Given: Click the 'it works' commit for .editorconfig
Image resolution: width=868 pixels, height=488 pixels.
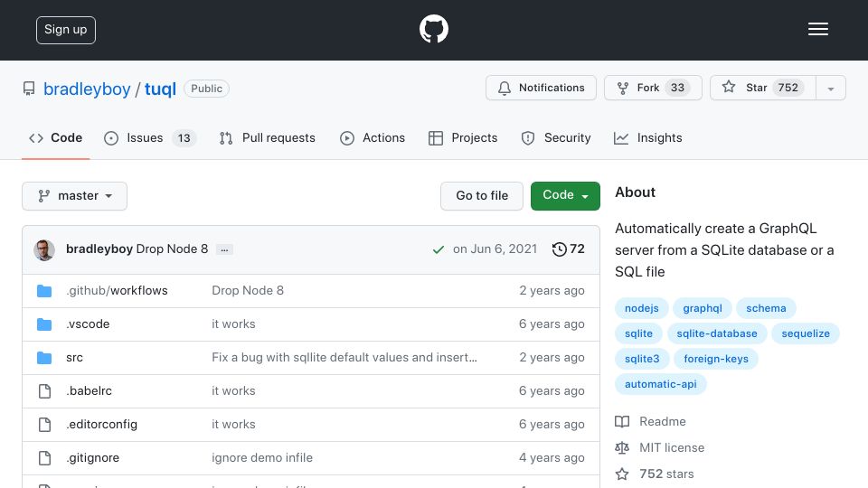Looking at the screenshot, I should (x=233, y=425).
